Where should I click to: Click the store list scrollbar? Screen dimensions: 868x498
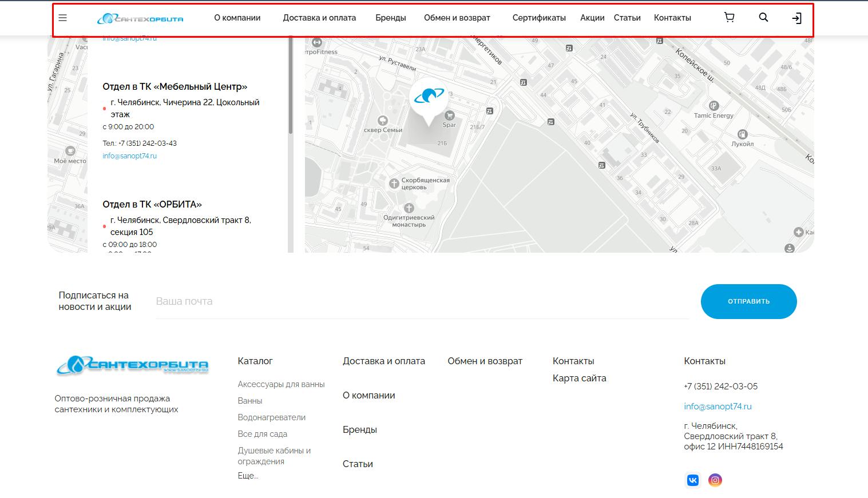pyautogui.click(x=291, y=86)
